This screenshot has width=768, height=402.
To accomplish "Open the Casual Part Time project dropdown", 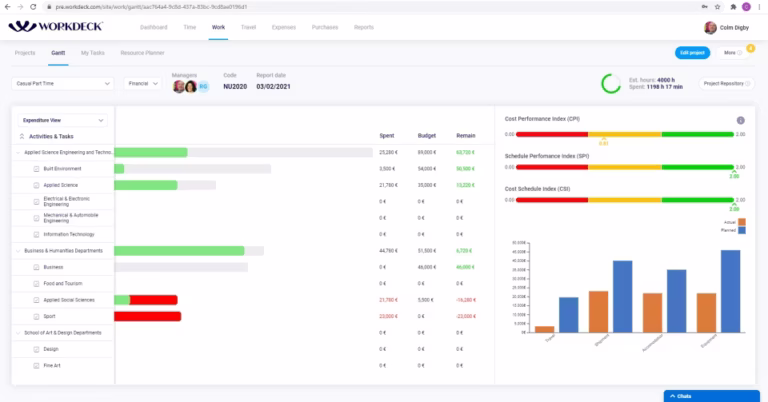I will (63, 84).
